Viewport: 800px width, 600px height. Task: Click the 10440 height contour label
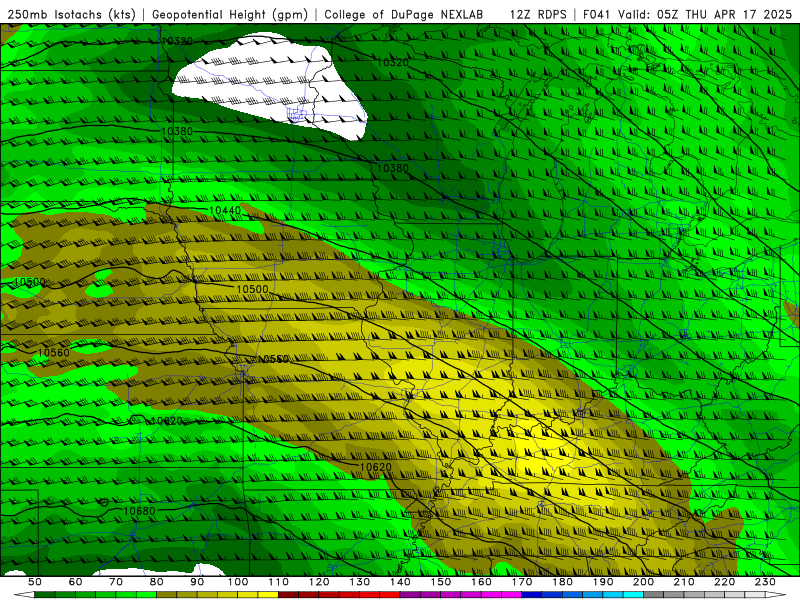point(224,210)
